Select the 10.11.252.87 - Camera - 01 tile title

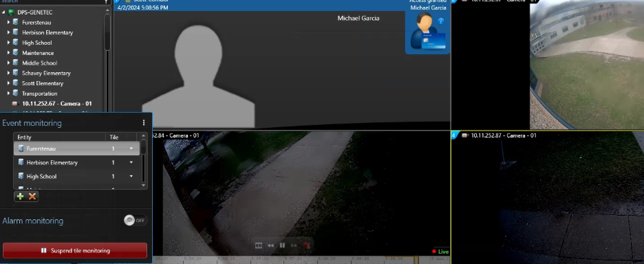pyautogui.click(x=504, y=135)
